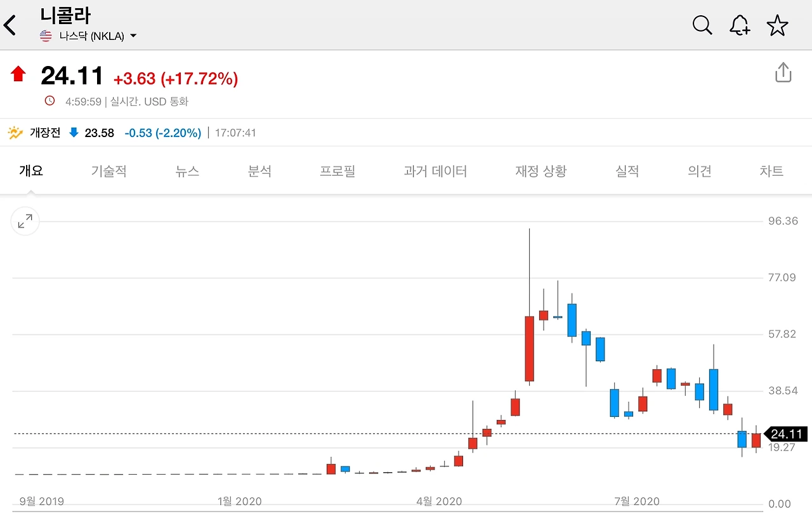Switch to the 차트 tab
812x514 pixels.
click(771, 171)
